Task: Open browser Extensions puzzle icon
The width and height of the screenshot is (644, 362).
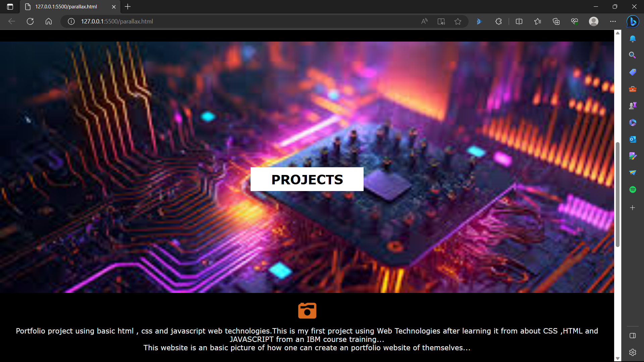Action: (x=498, y=21)
